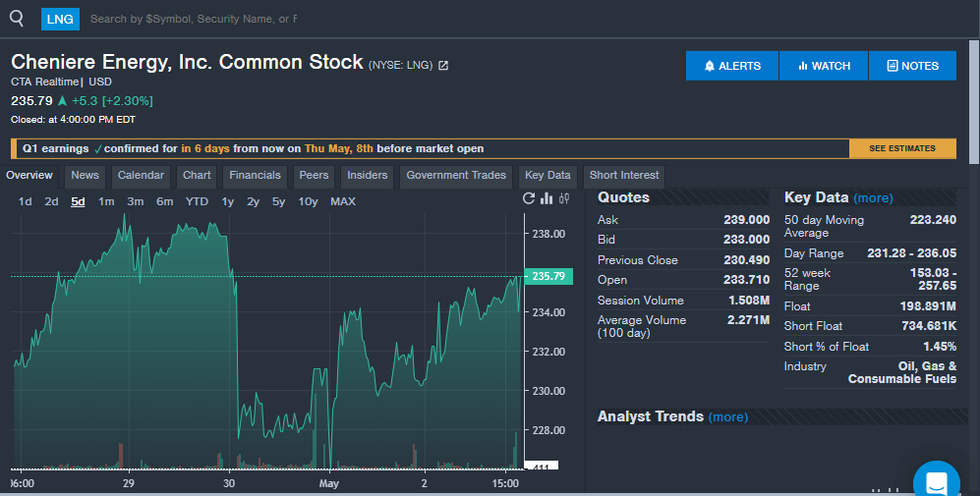Select the 2d chart range
The height and width of the screenshot is (496, 980).
coord(51,201)
